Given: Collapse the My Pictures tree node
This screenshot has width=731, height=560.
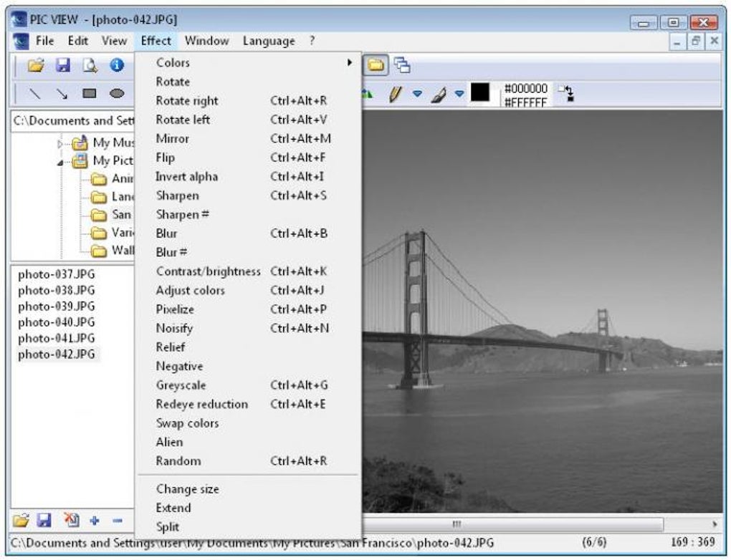Looking at the screenshot, I should (x=61, y=161).
